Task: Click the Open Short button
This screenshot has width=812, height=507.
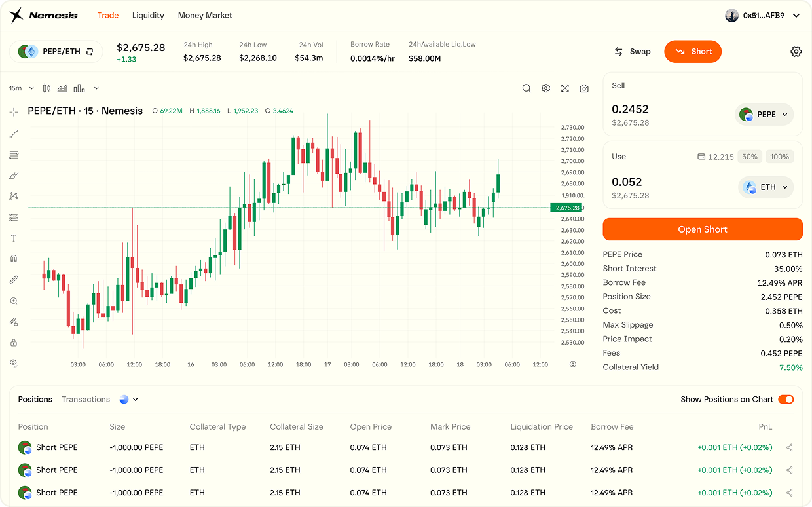Action: 702,229
